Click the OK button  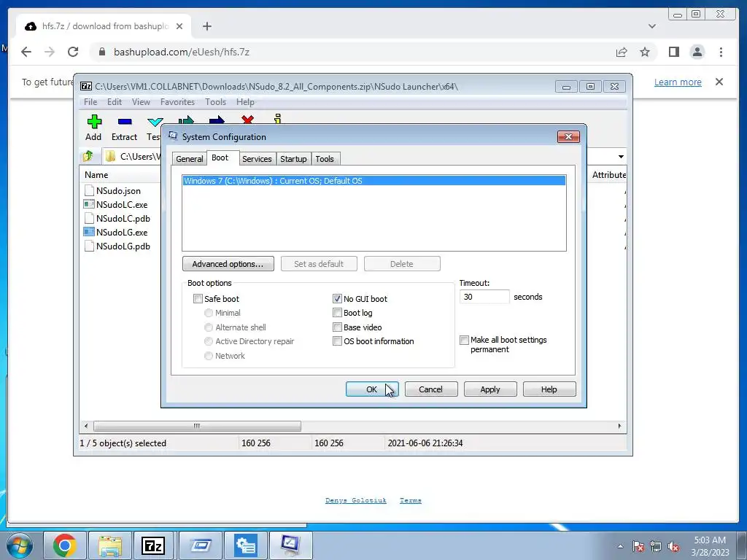(371, 389)
